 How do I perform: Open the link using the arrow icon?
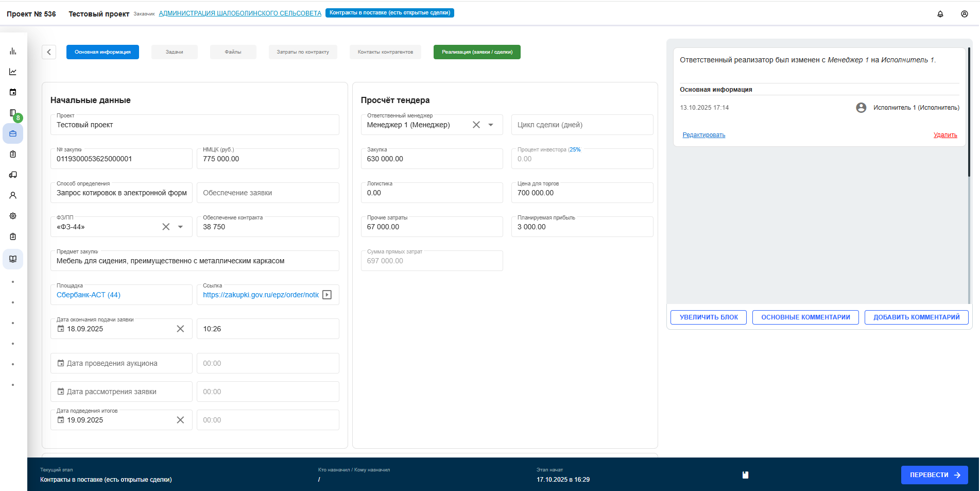coord(327,295)
